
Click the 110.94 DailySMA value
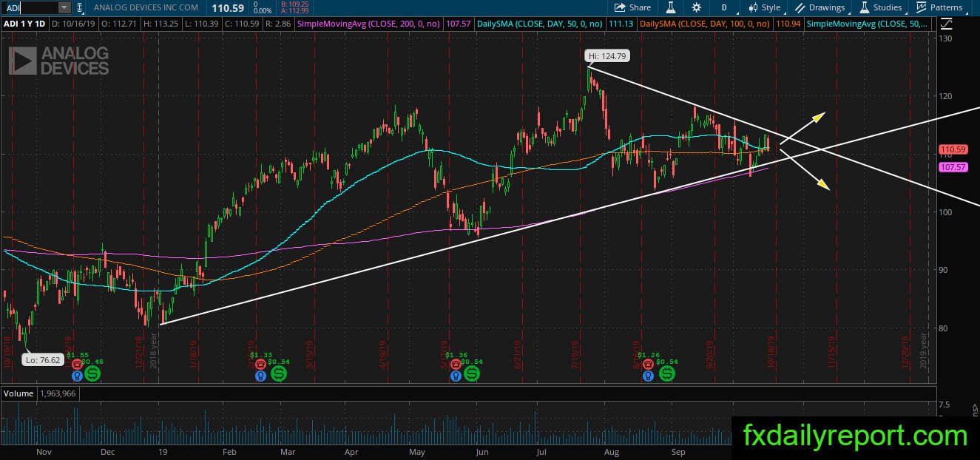coord(789,24)
